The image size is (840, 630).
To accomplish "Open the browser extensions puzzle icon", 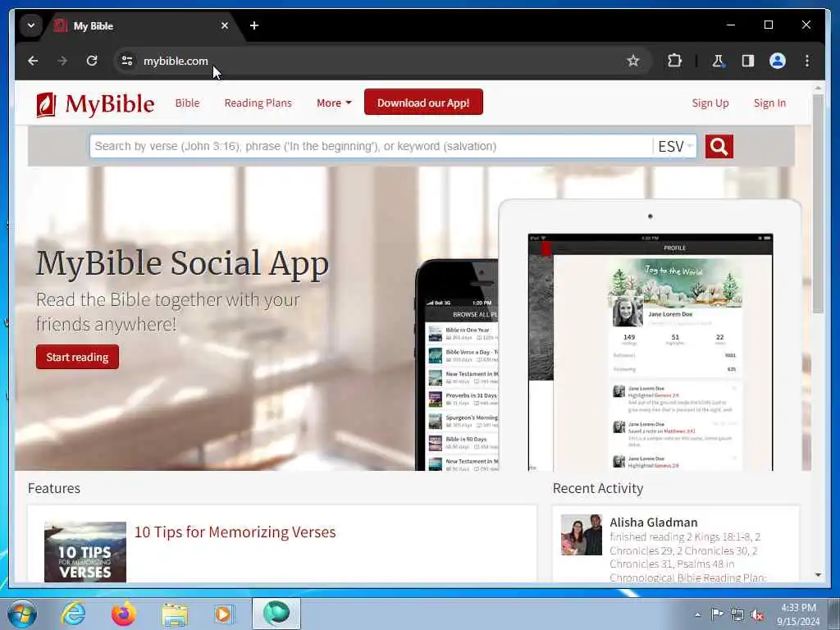I will (x=674, y=61).
